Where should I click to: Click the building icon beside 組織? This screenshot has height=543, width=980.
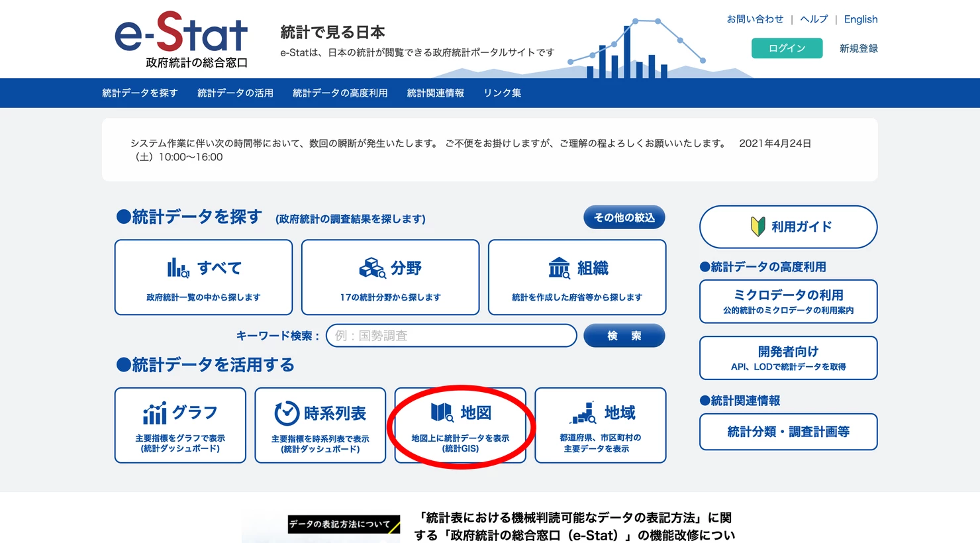point(559,268)
